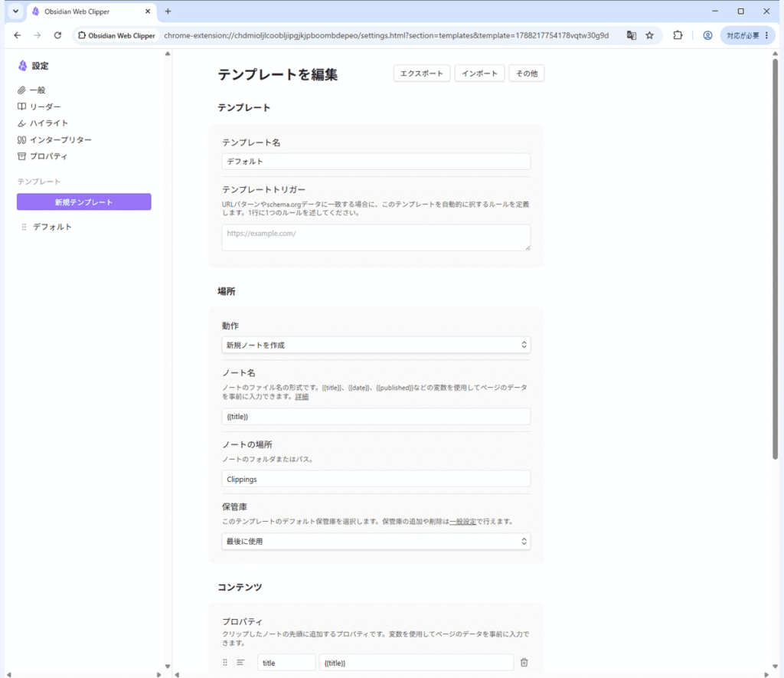784x678 pixels.
Task: Open the 動作 dropdown showing 新規ノートを作成
Action: [376, 345]
